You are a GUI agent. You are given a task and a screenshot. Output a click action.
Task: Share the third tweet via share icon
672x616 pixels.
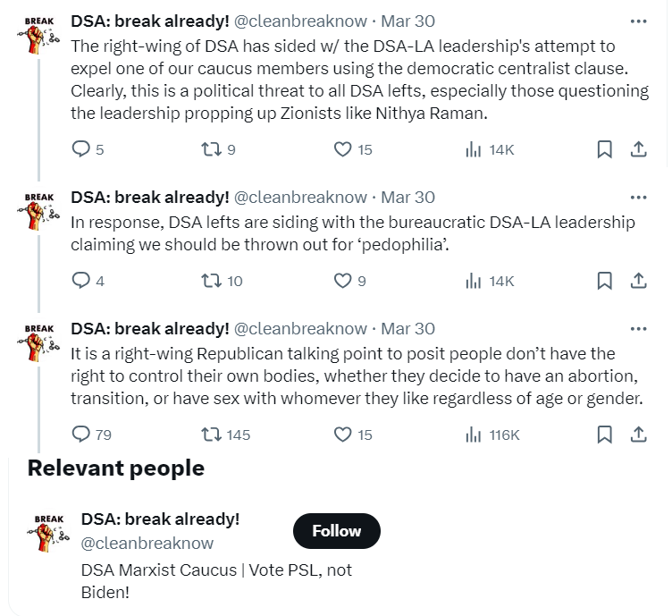coord(638,435)
